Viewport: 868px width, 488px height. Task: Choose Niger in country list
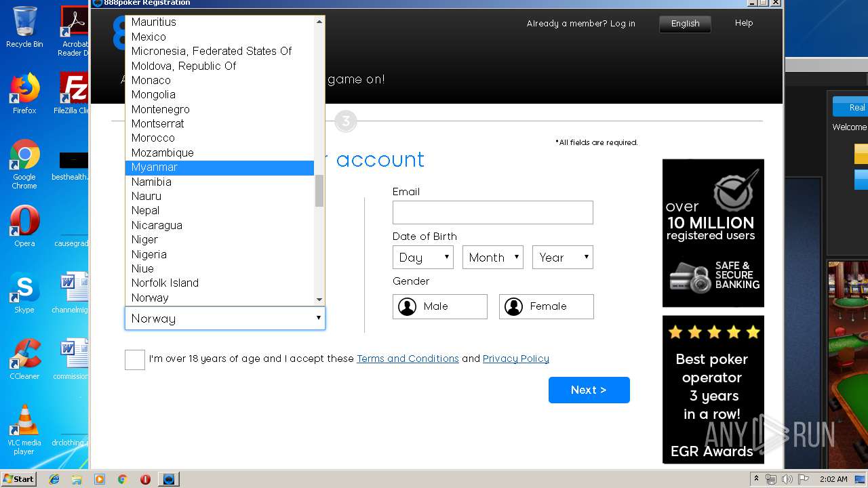pyautogui.click(x=220, y=239)
